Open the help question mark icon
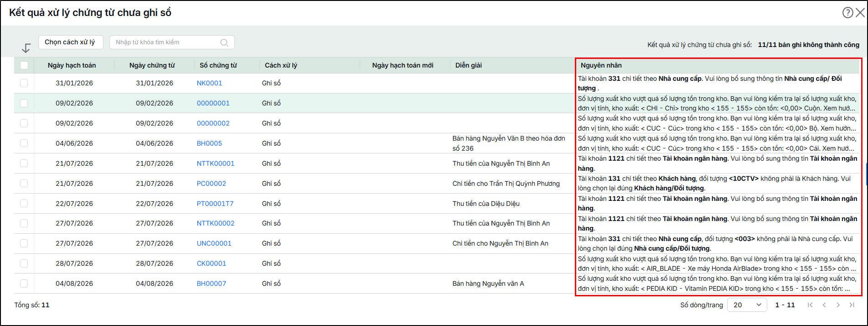 tap(847, 13)
